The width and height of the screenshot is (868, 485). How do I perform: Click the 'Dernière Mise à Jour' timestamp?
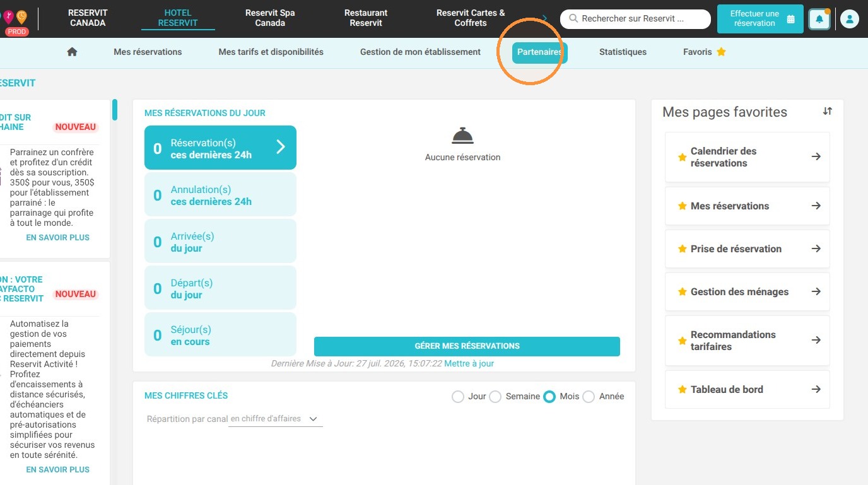click(x=356, y=364)
